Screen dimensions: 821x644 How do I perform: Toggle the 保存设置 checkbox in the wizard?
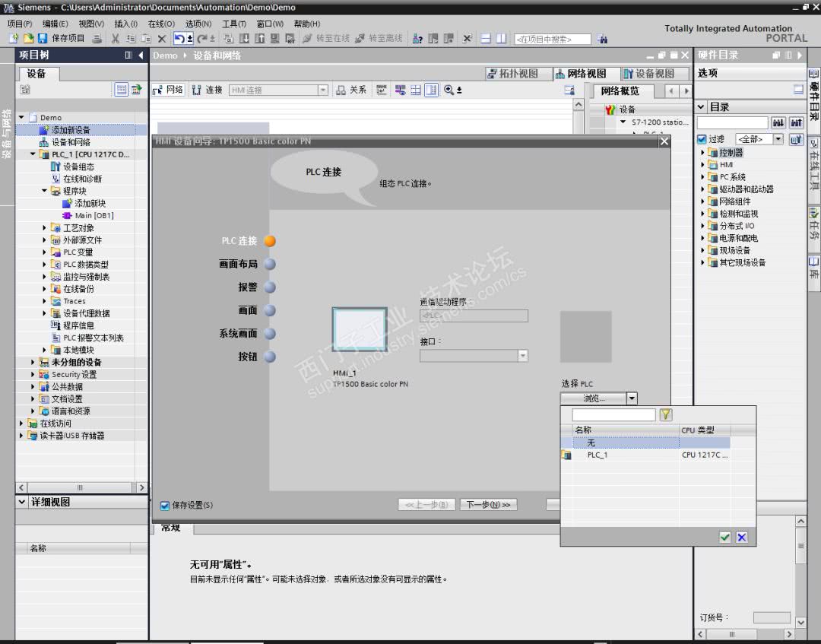tap(165, 506)
